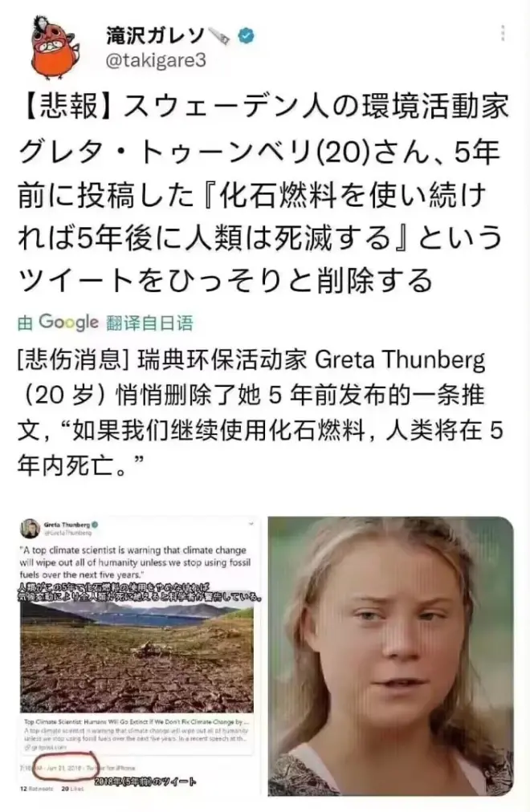Open the portrait photo attachment on right
Screen dimensions: 530x812
(x=390, y=656)
